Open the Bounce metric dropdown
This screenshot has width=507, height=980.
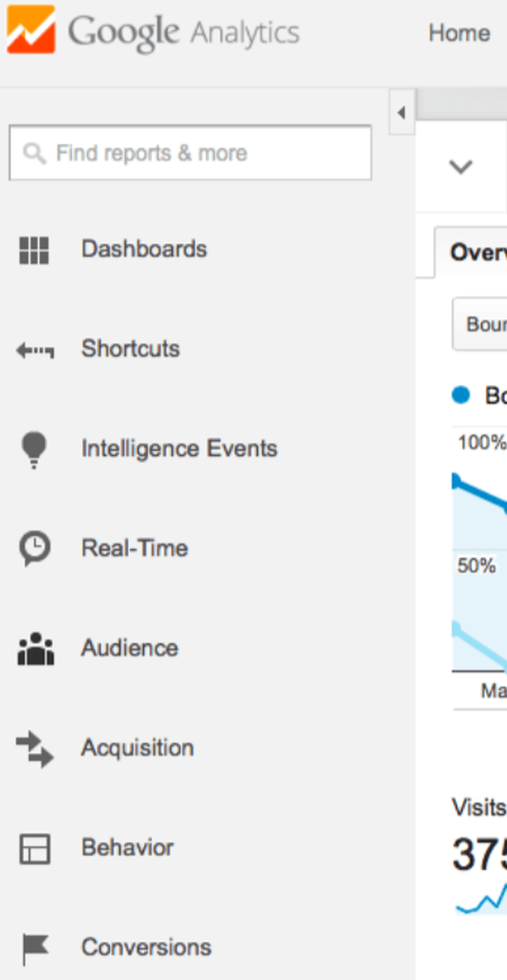pos(480,325)
